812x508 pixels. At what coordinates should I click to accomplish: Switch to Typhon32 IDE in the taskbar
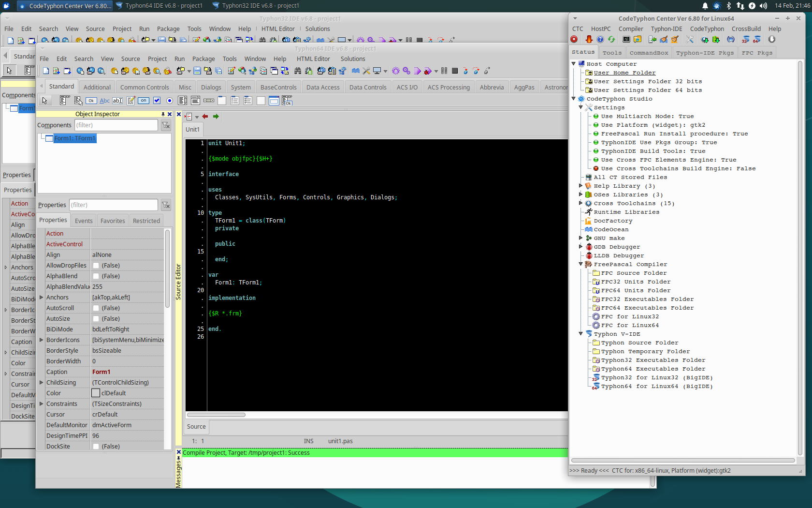click(256, 6)
